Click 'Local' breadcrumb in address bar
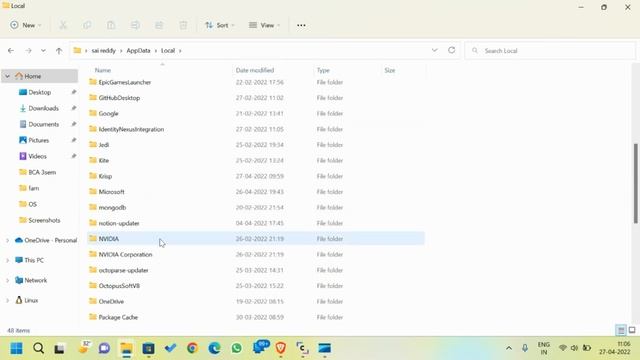 [x=168, y=51]
